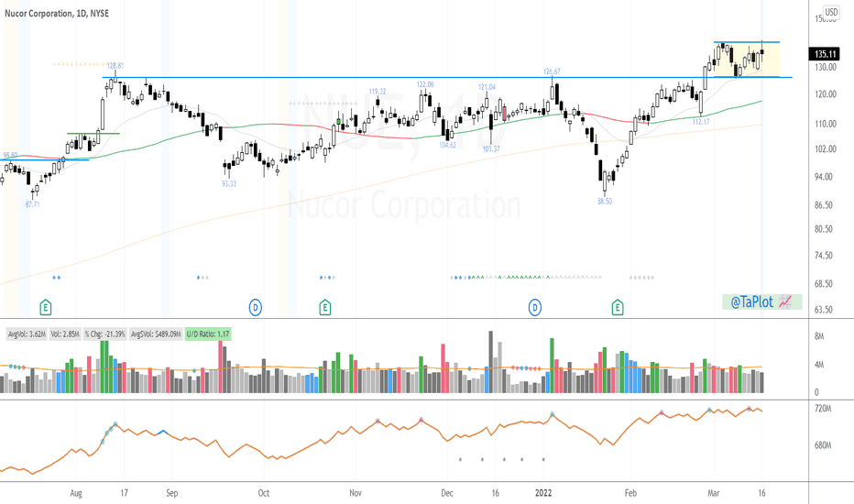
Task: Click the 112.17 pivot low label
Action: [x=701, y=122]
